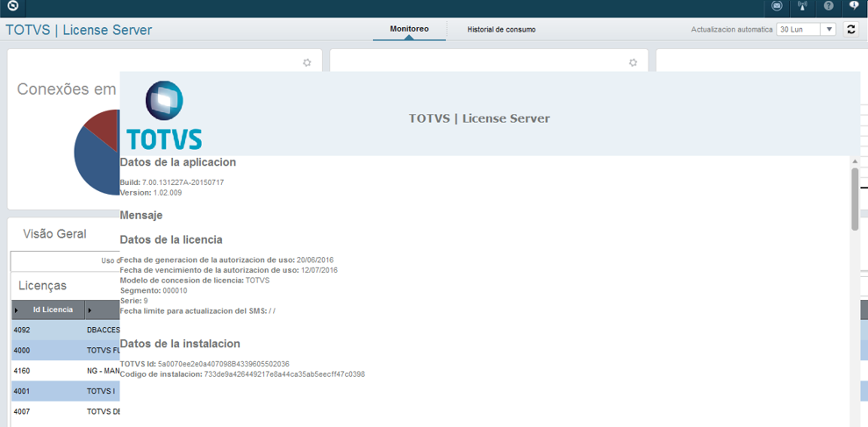Click the TOTVS Id hash value

coord(223,364)
